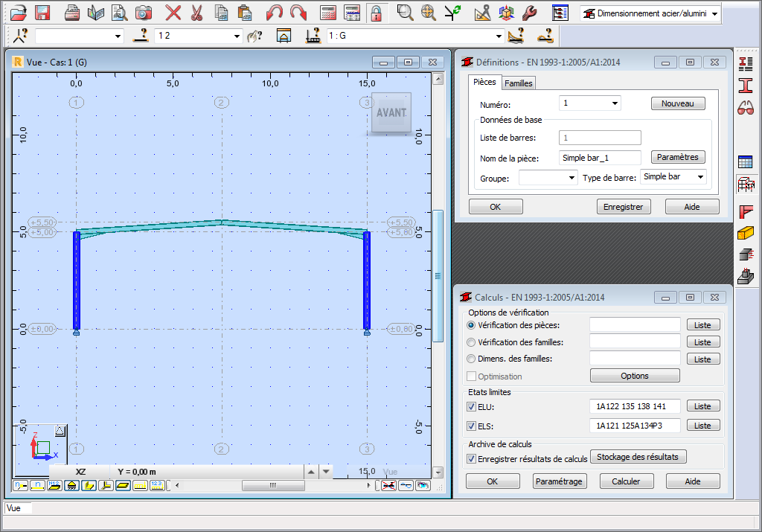762x532 pixels.
Task: Click Aide in Définitions window
Action: click(692, 207)
